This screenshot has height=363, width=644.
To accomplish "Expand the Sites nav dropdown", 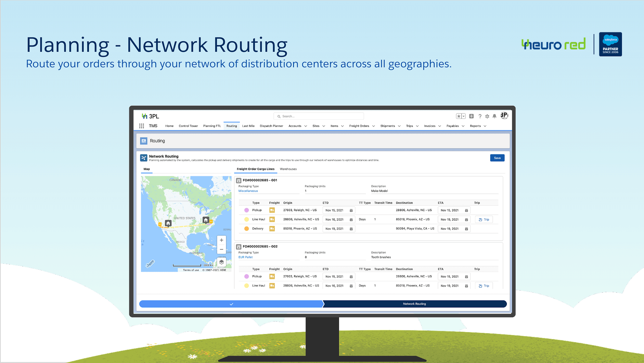I will click(324, 126).
